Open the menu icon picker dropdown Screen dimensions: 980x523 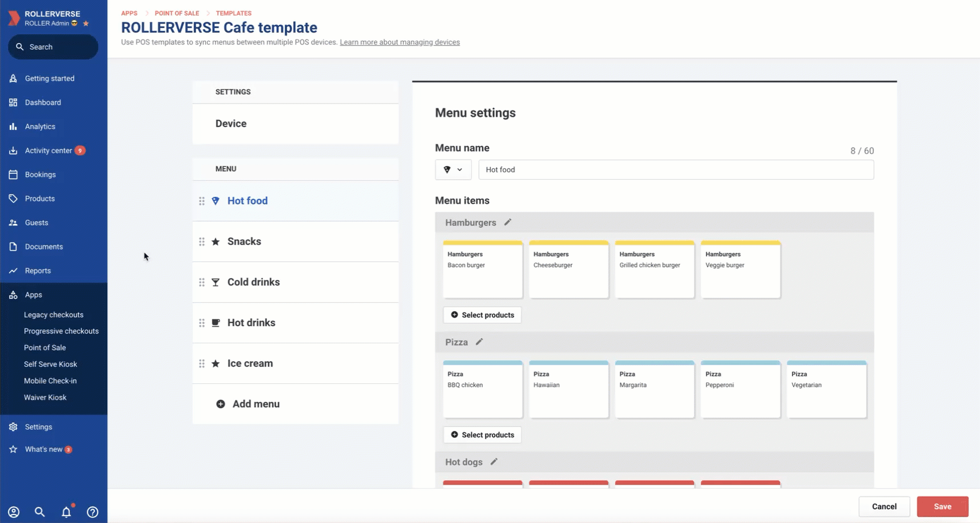click(x=453, y=170)
